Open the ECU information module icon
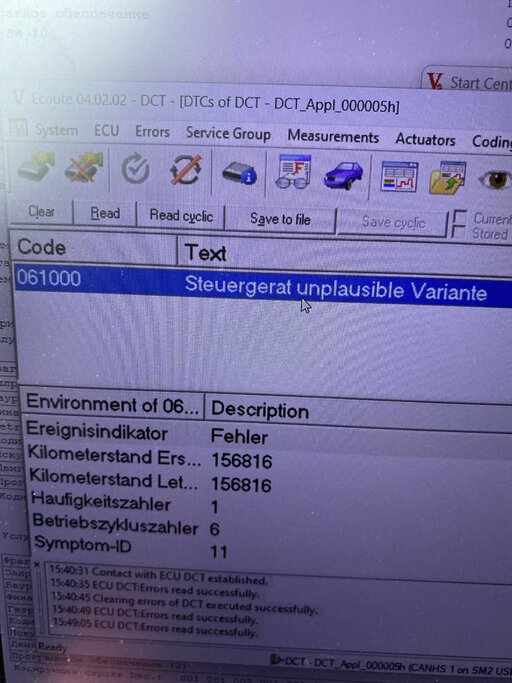The width and height of the screenshot is (512, 683). [x=239, y=173]
